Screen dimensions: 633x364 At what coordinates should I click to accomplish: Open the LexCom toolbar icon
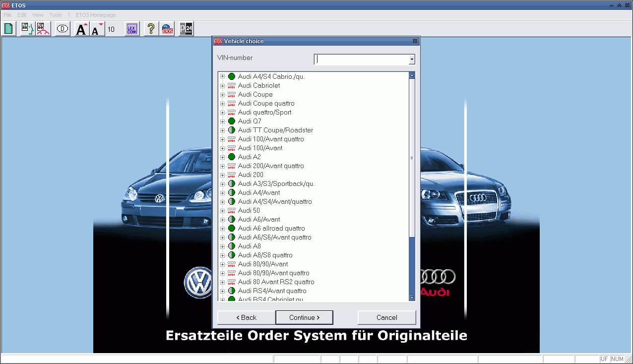pyautogui.click(x=131, y=29)
